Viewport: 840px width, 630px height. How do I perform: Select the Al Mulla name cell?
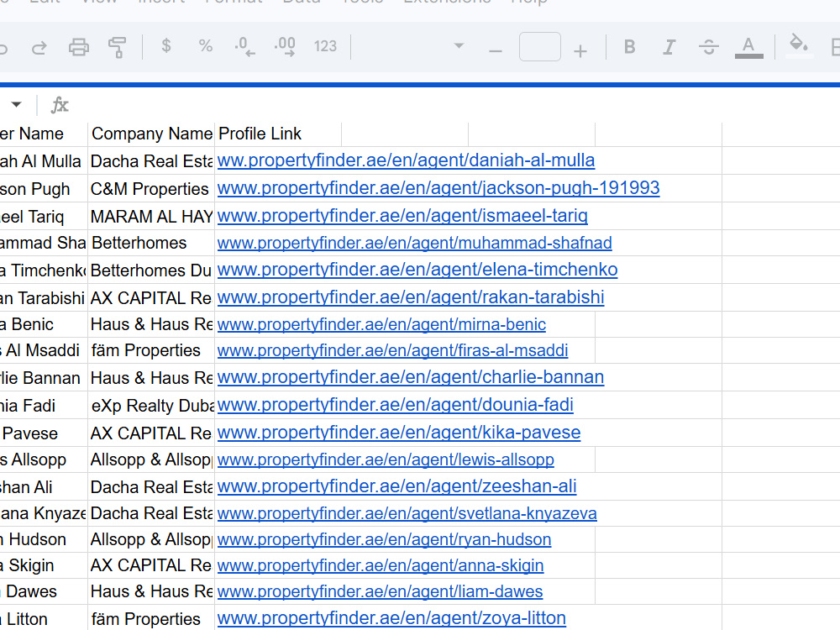coord(44,160)
